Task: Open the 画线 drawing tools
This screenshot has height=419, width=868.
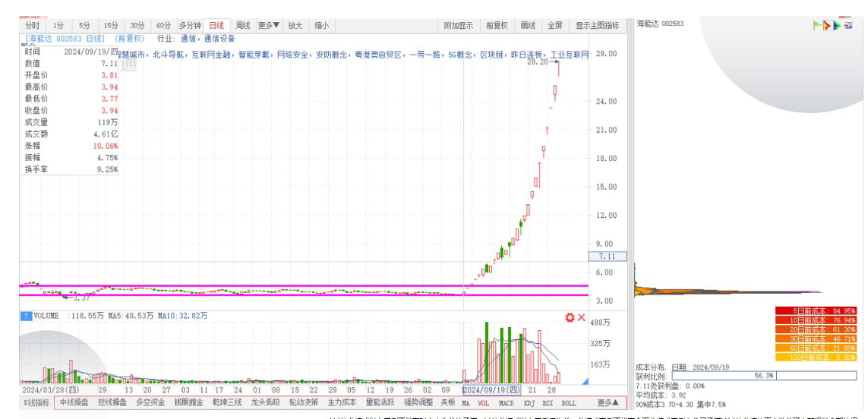Action: point(528,26)
